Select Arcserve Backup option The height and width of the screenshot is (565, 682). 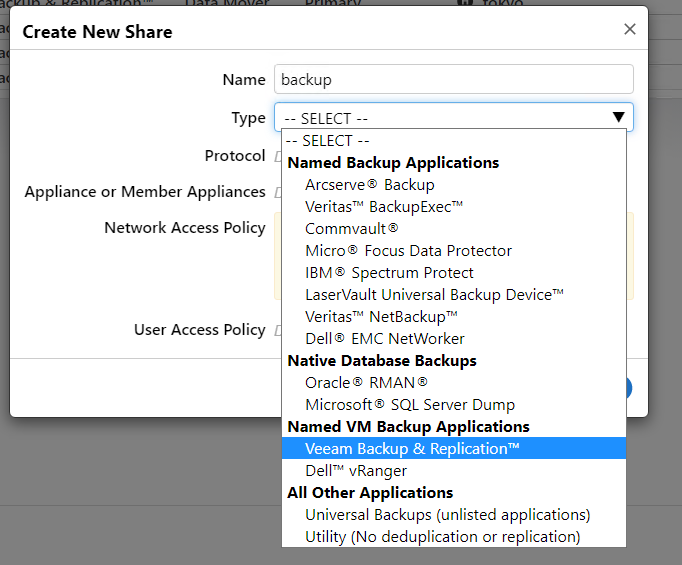(454, 185)
